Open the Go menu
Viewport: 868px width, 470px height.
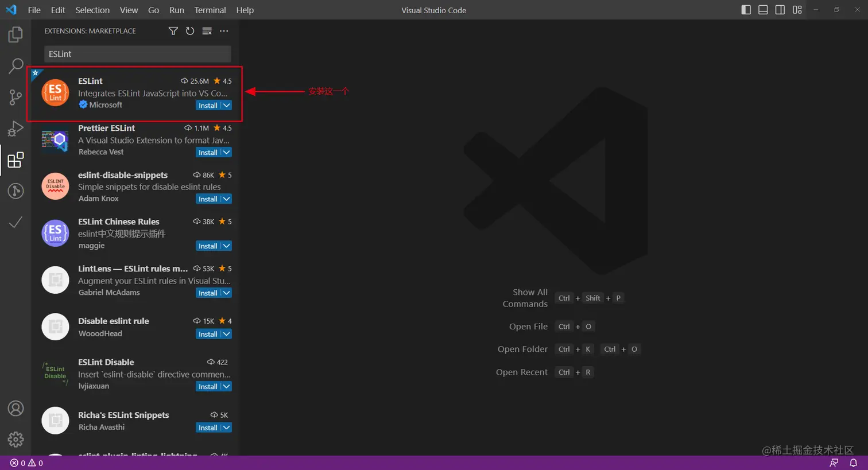153,10
